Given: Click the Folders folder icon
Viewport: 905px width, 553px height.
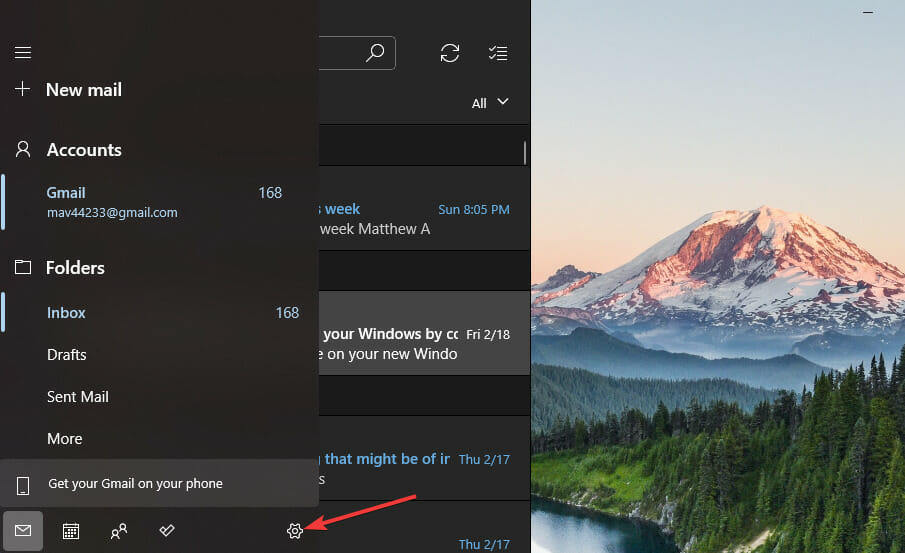Looking at the screenshot, I should (23, 267).
